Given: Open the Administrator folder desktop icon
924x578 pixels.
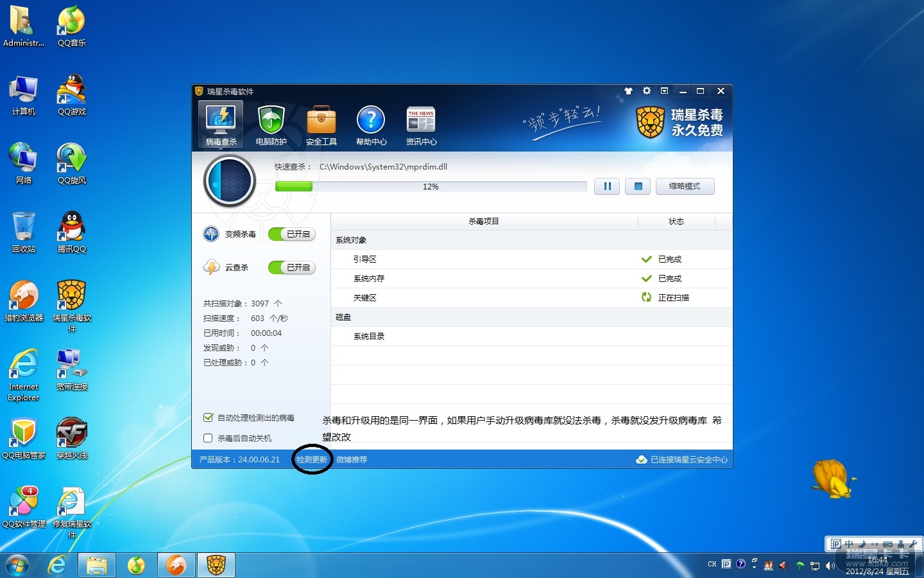Looking at the screenshot, I should click(x=24, y=26).
